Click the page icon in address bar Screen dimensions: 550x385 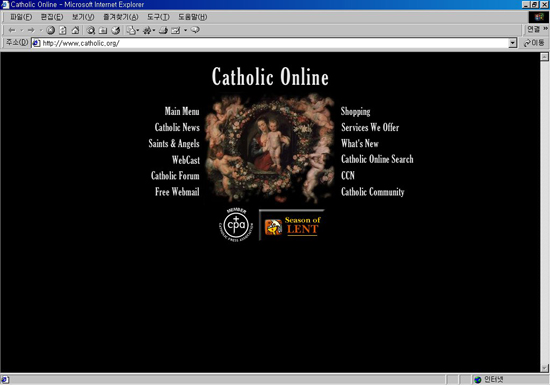tap(36, 43)
